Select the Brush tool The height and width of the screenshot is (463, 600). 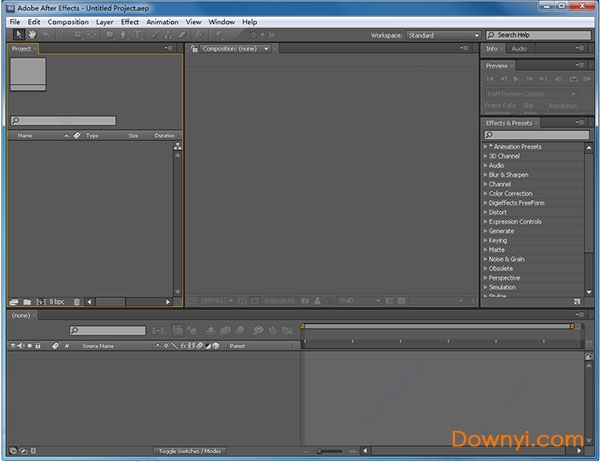pyautogui.click(x=155, y=35)
